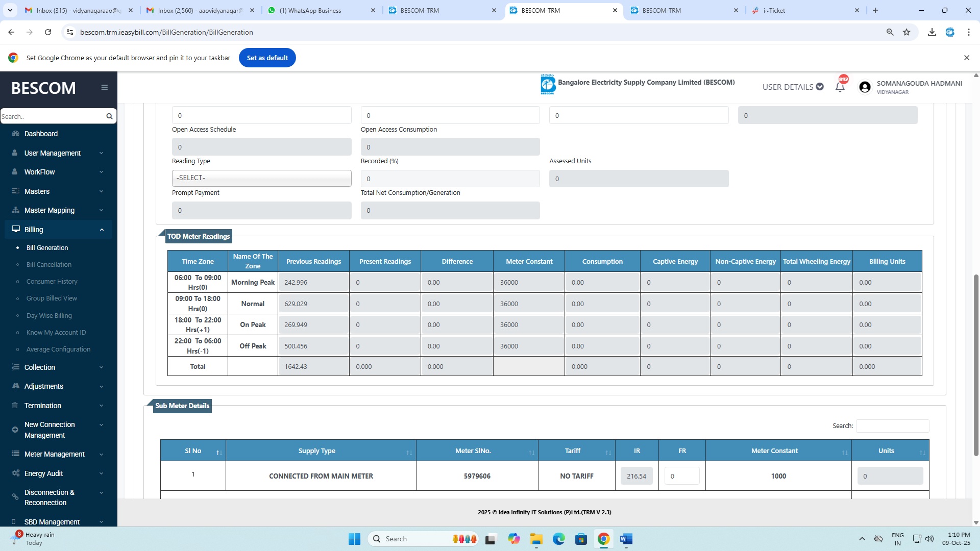
Task: Click the Dashboard icon in sidebar
Action: click(x=15, y=134)
